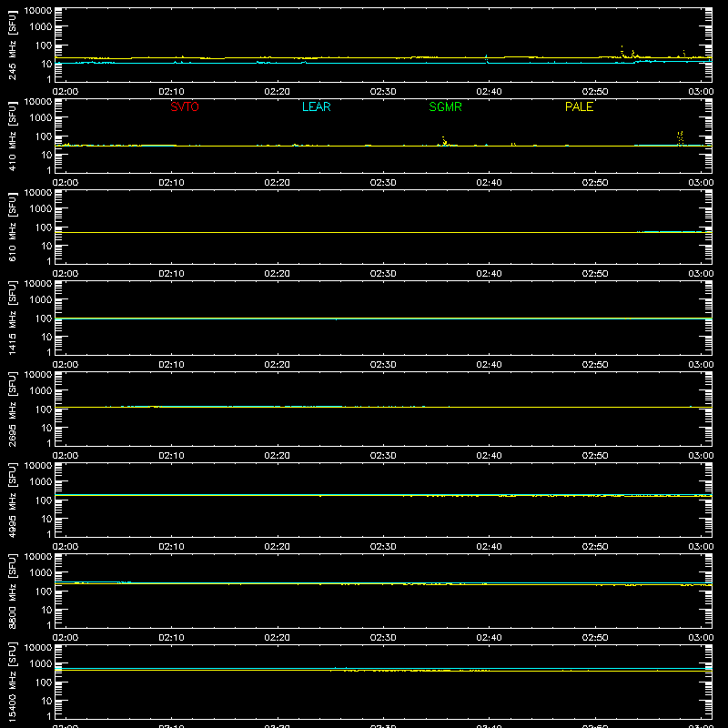Click the 100 y-axis value in 610 MHz panel

tap(44, 227)
